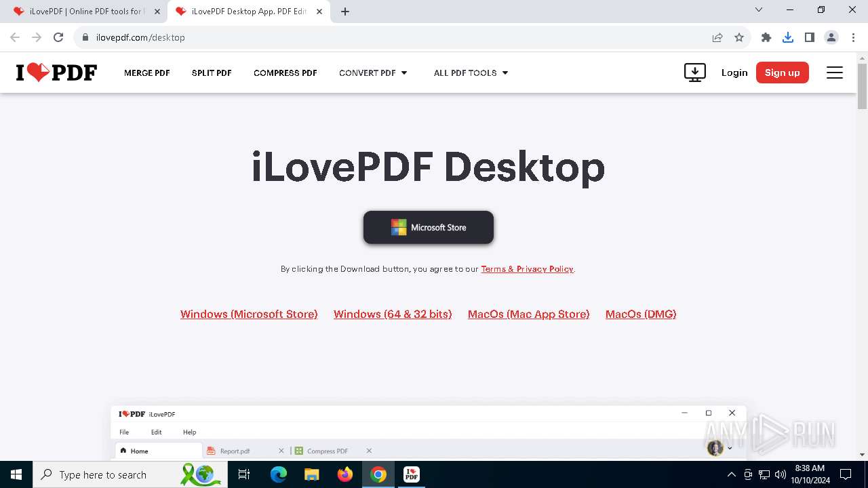This screenshot has width=868, height=488.
Task: Open the Chrome profile avatar
Action: pos(831,37)
